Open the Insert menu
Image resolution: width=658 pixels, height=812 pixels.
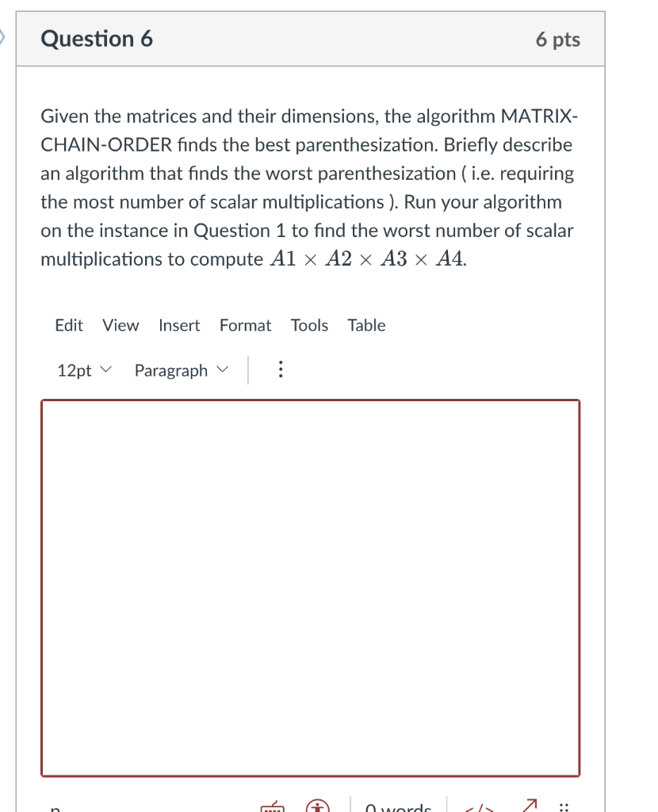tap(179, 325)
